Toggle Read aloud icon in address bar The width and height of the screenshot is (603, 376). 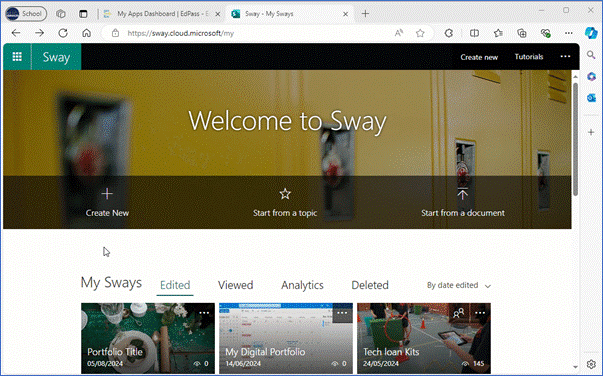[x=399, y=33]
